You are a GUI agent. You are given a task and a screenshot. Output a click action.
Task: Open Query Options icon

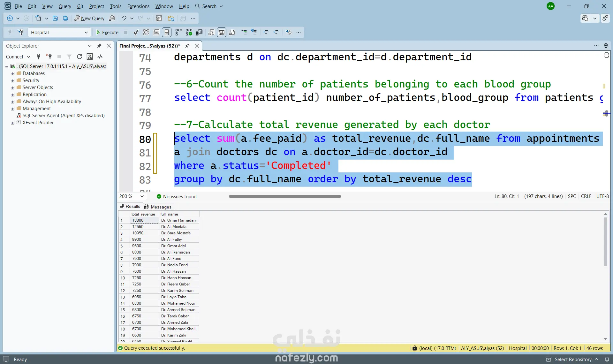point(156,32)
